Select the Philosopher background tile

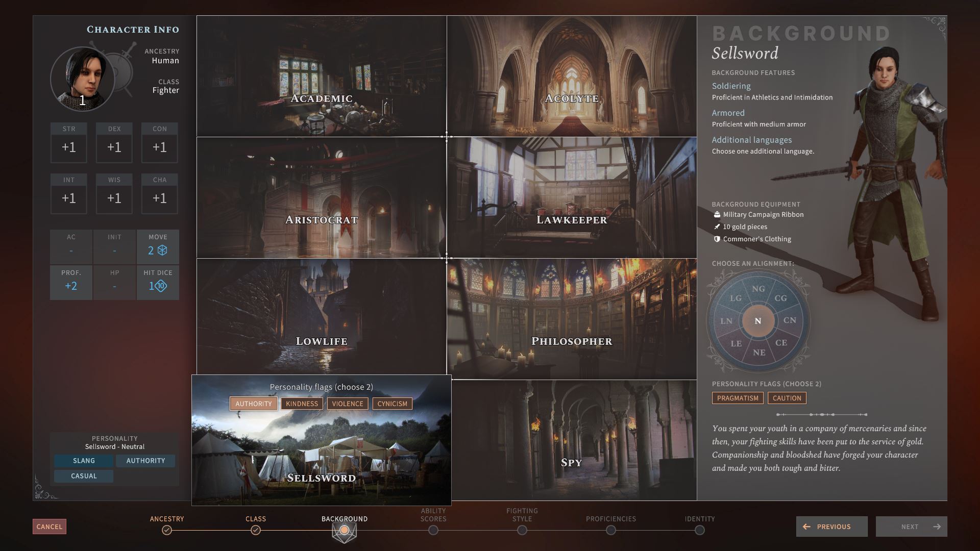(x=572, y=319)
